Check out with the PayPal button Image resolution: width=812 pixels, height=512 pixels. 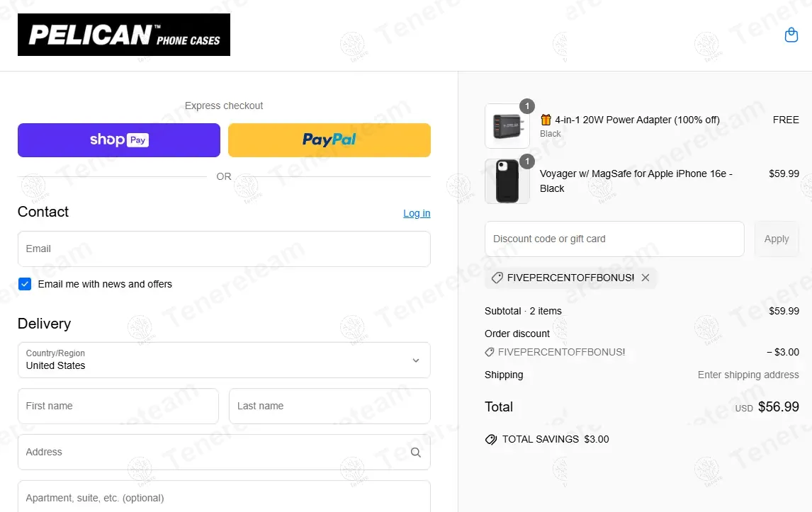point(329,140)
